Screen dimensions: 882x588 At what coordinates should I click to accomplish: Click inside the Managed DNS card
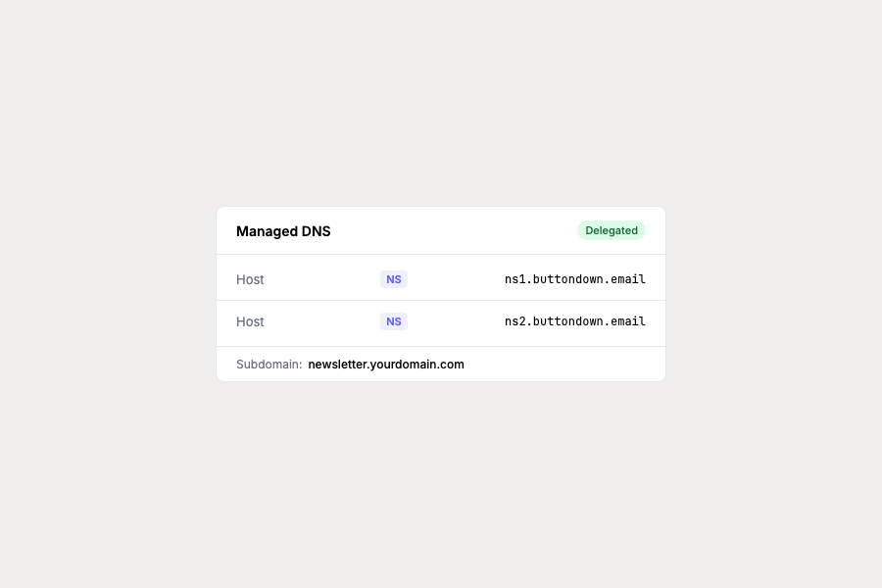coord(441,294)
